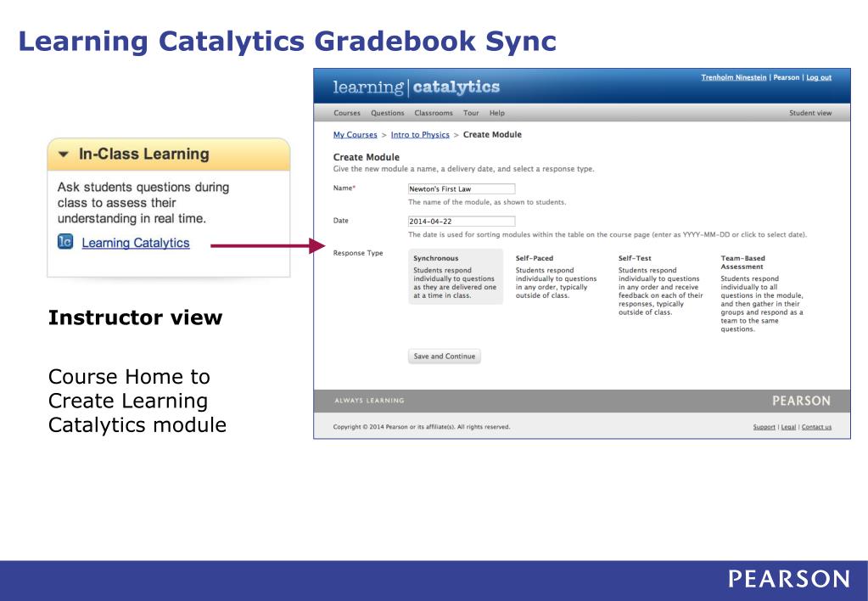Viewport: 868px width, 601px height.
Task: Select Self-Paced response type
Action: coord(557,277)
